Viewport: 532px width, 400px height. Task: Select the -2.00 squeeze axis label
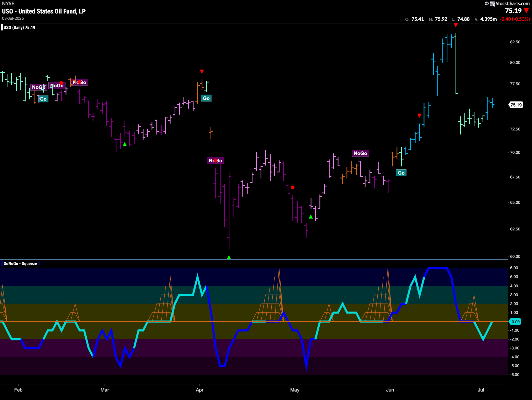(515, 339)
